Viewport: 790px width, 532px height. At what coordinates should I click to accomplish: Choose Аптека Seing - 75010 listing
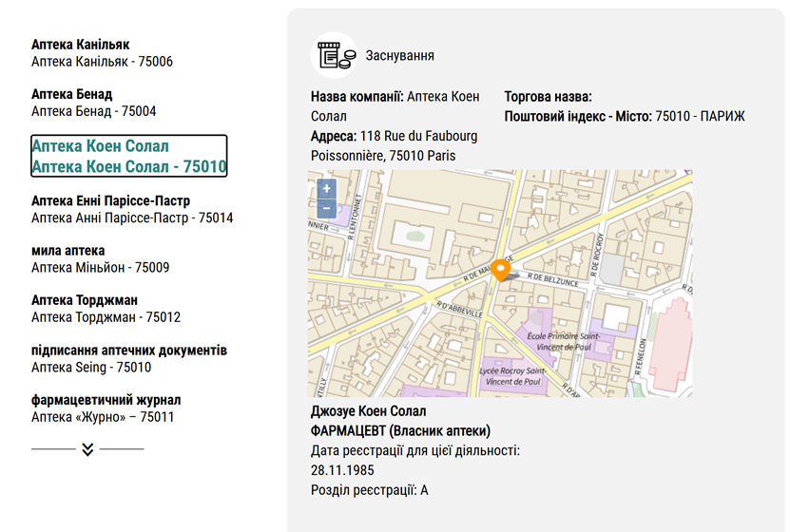pyautogui.click(x=91, y=368)
